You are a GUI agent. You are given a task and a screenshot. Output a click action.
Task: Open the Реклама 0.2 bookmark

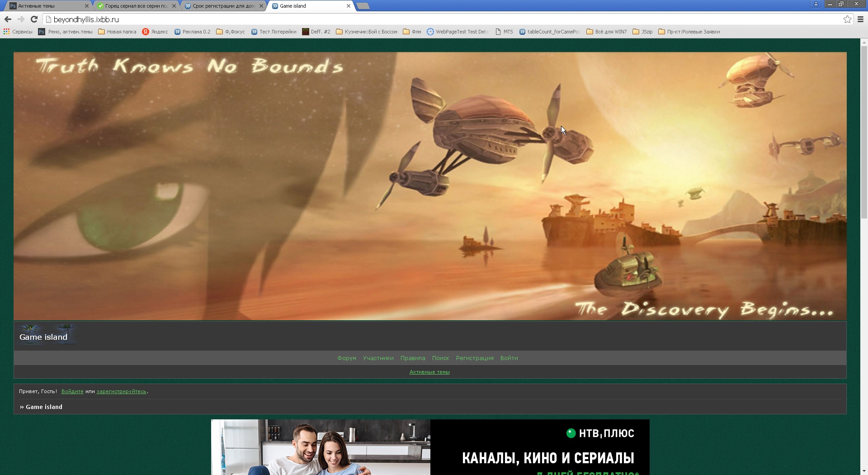click(x=192, y=32)
